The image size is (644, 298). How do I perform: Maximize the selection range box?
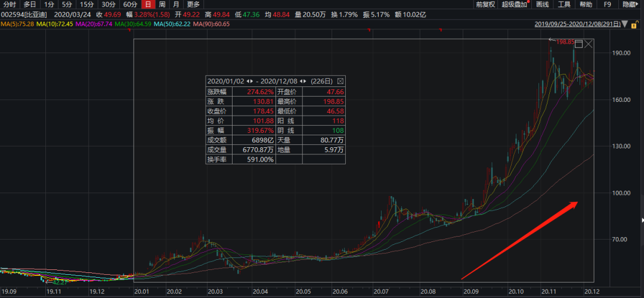pos(578,44)
